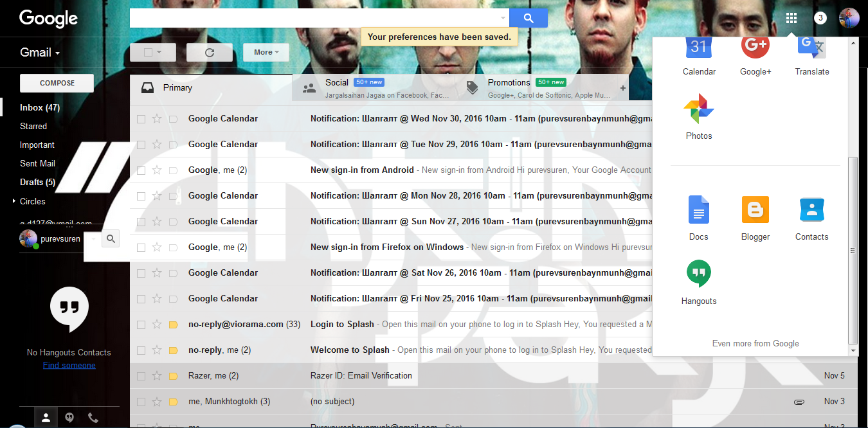Switch to the Social tab

point(373,88)
